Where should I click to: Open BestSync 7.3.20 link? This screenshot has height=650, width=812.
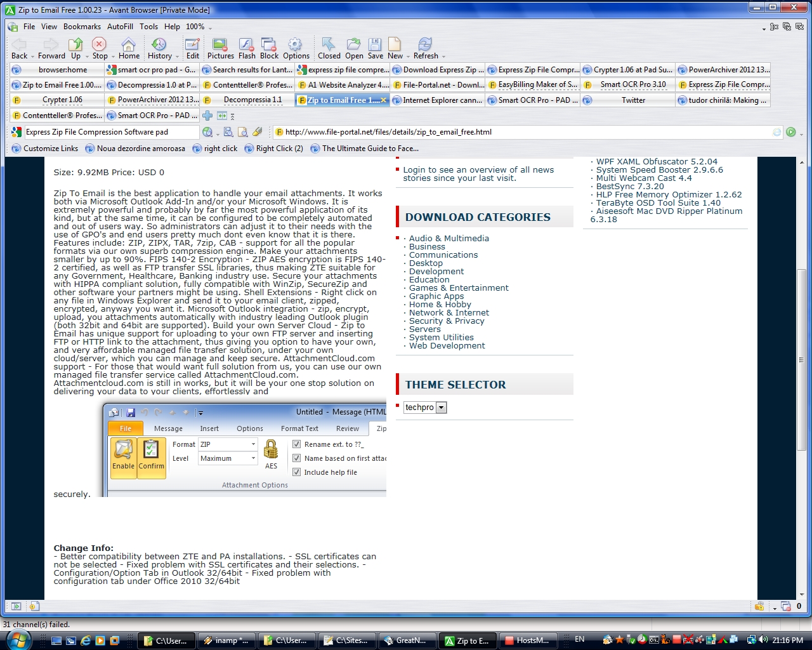[630, 187]
